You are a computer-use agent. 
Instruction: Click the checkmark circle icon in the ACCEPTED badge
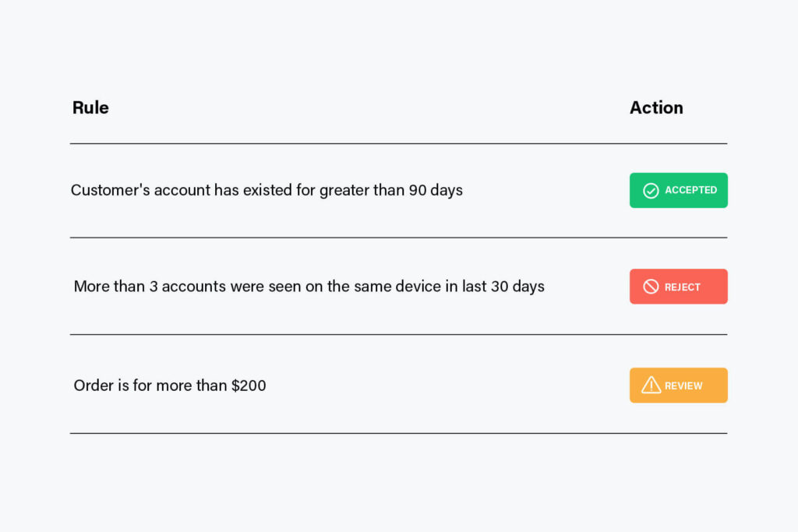pos(651,191)
